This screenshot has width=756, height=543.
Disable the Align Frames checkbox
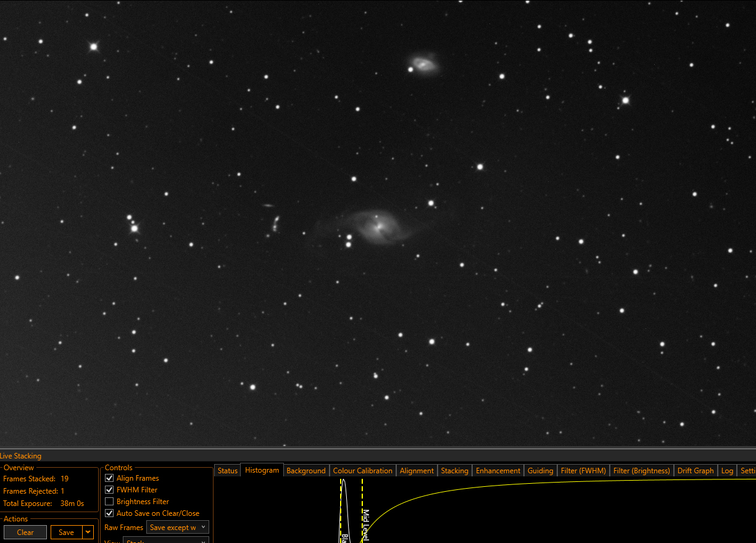pos(110,478)
